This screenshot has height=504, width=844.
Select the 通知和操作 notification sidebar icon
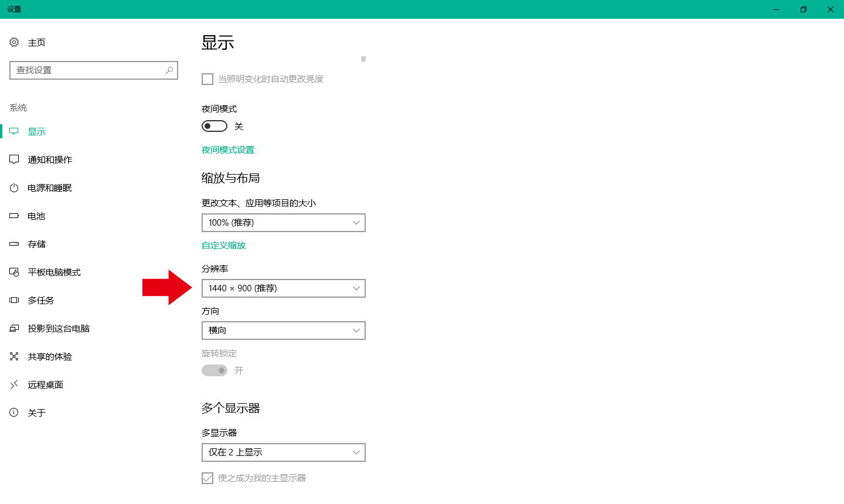coord(14,159)
